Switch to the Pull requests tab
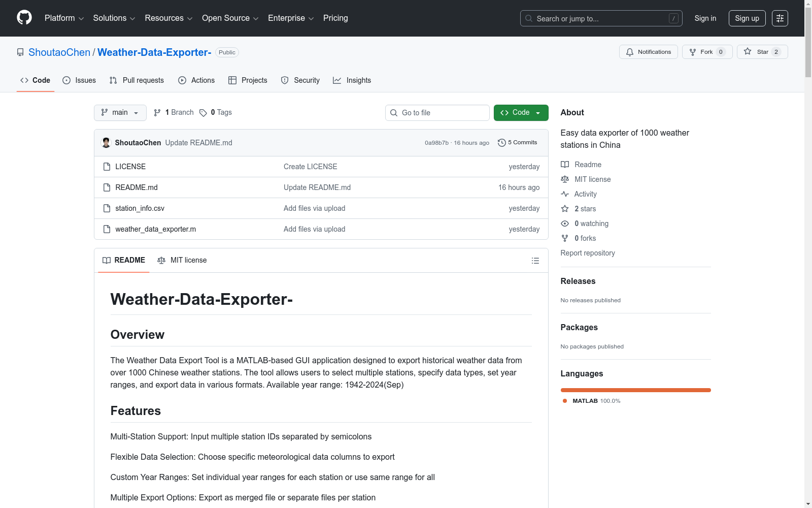The image size is (812, 508). pyautogui.click(x=137, y=80)
